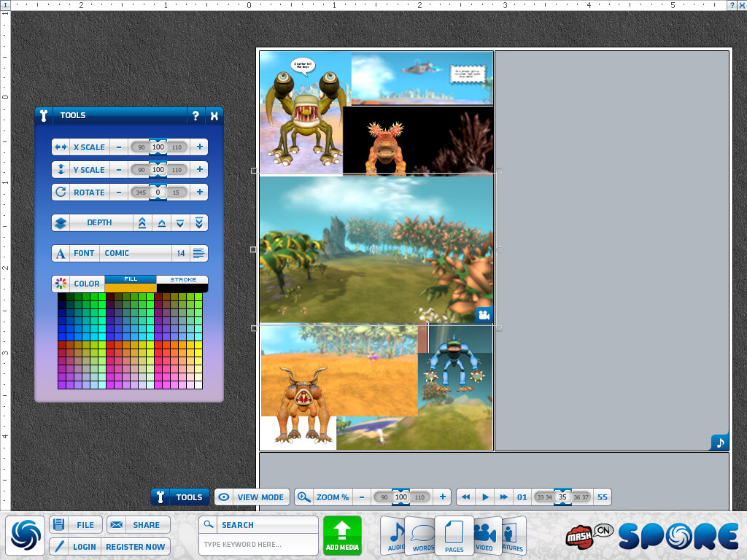Decrease Rotate value with minus button
Viewport: 747px width, 560px height.
pyautogui.click(x=119, y=192)
